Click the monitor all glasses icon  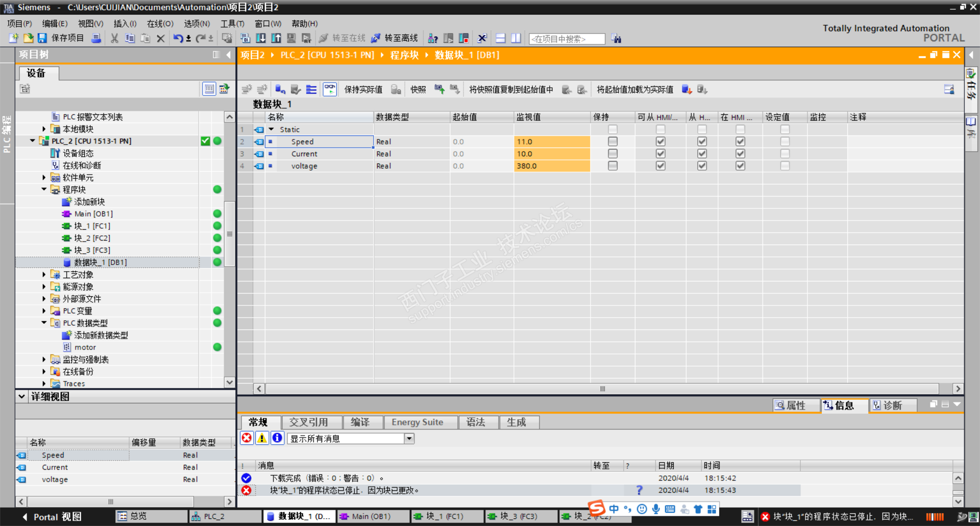tap(330, 89)
